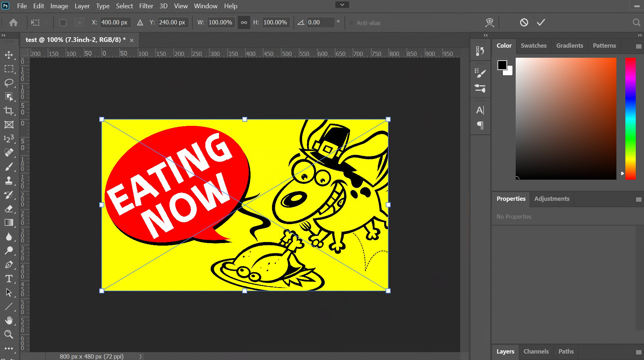Image resolution: width=644 pixels, height=360 pixels.
Task: Click the rotation angle input field
Action: point(320,23)
